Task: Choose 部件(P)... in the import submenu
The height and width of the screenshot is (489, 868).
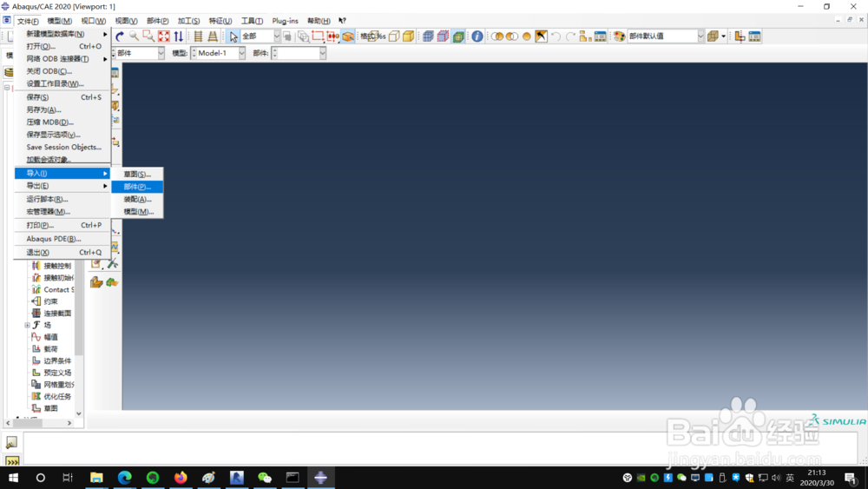Action: coord(137,187)
